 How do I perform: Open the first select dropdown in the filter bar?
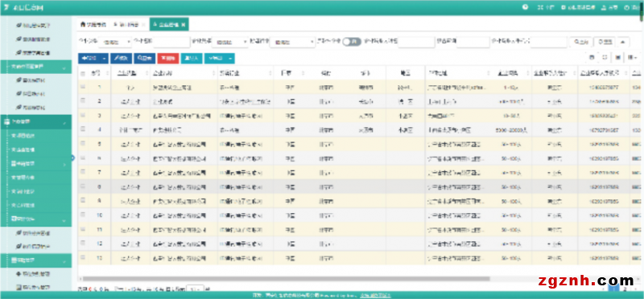115,42
